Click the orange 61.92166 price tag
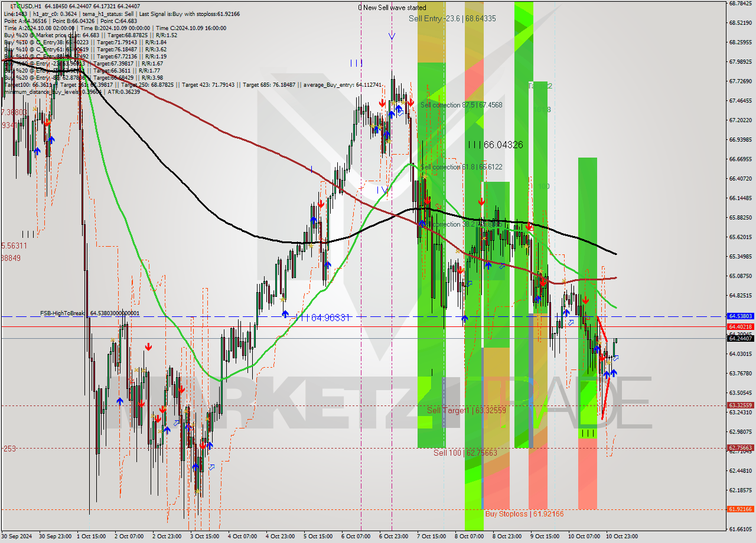 (x=740, y=509)
